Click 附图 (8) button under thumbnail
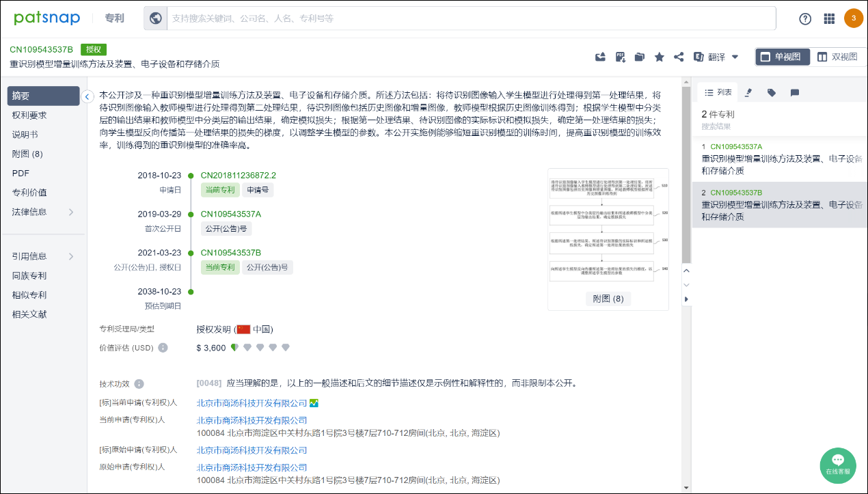868x494 pixels. tap(608, 299)
